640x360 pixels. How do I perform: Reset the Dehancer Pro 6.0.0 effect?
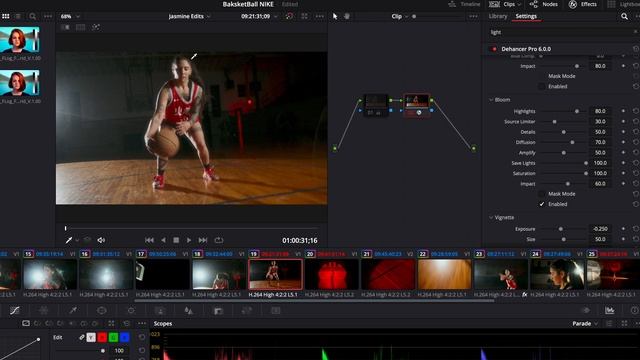pos(636,49)
